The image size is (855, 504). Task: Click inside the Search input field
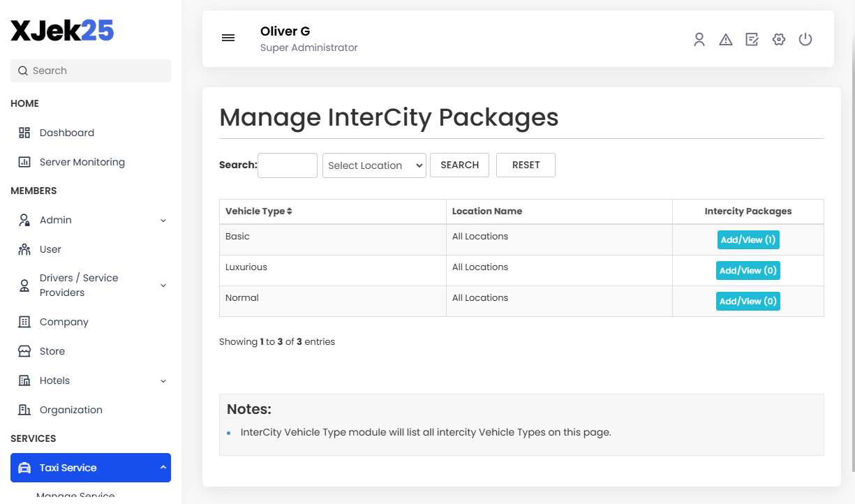287,165
